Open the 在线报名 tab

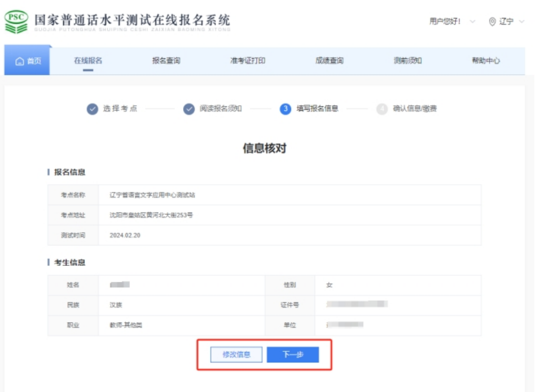point(88,61)
